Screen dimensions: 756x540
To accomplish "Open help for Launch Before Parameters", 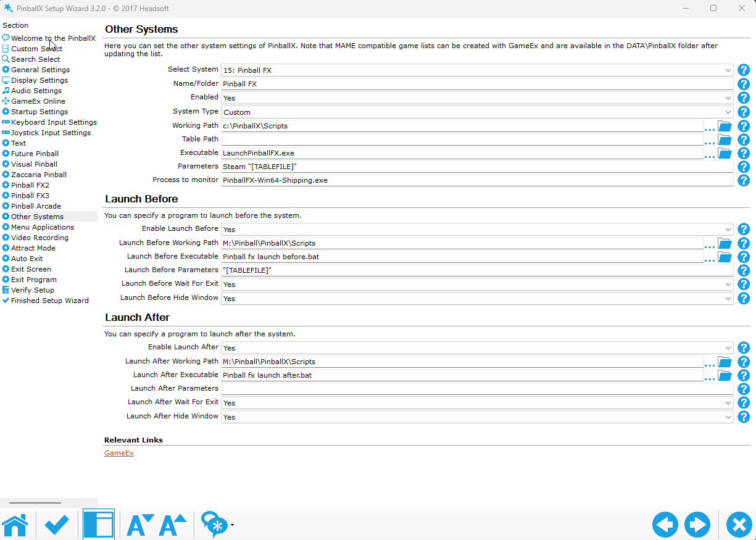I will (744, 270).
